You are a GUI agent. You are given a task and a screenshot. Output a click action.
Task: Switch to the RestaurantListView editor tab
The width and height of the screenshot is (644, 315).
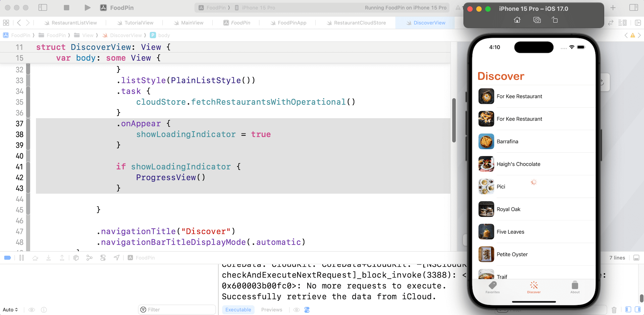[74, 23]
